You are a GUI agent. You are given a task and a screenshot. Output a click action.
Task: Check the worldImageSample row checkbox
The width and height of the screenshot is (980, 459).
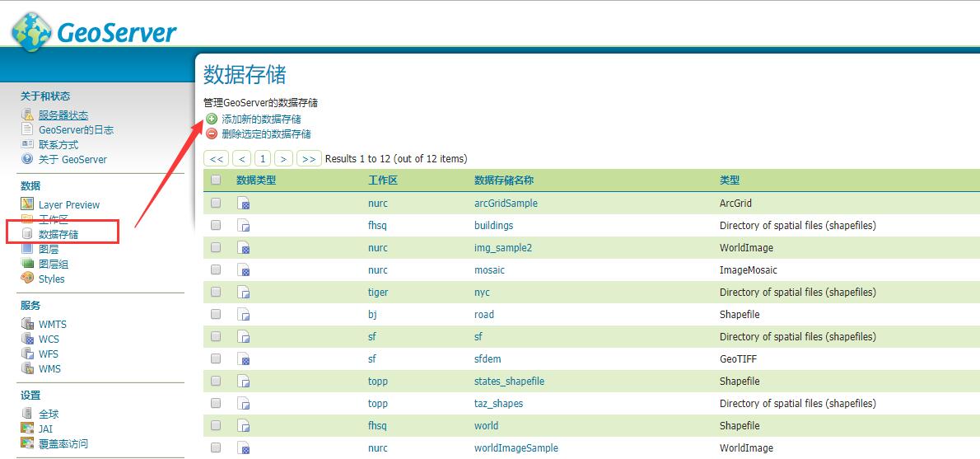(216, 447)
